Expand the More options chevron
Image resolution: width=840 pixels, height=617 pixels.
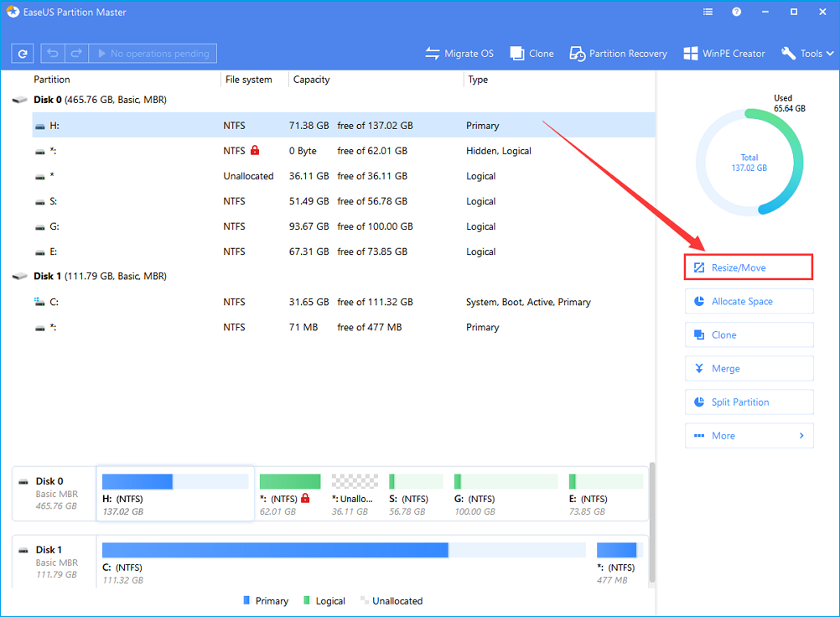pyautogui.click(x=801, y=435)
